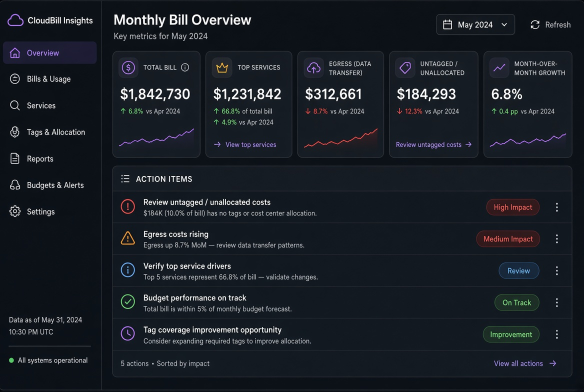This screenshot has width=584, height=392.
Task: Click the Total Bill info icon
Action: 184,67
